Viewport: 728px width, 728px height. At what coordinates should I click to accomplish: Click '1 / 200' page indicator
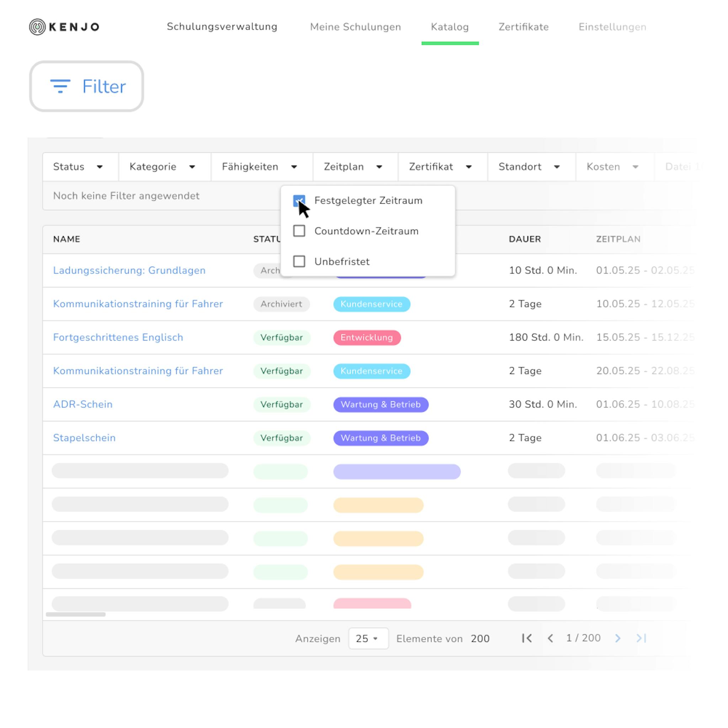[x=583, y=638]
